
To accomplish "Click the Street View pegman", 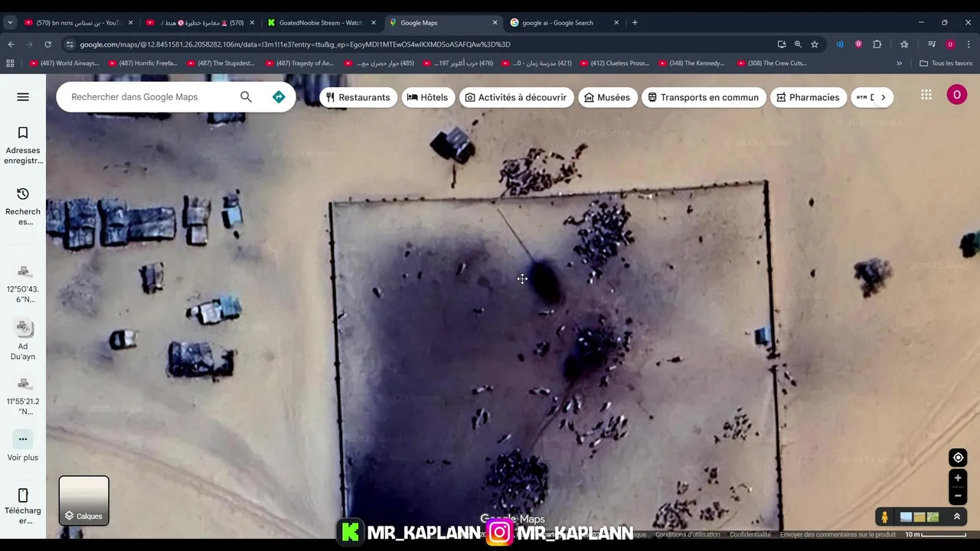I will tap(884, 517).
